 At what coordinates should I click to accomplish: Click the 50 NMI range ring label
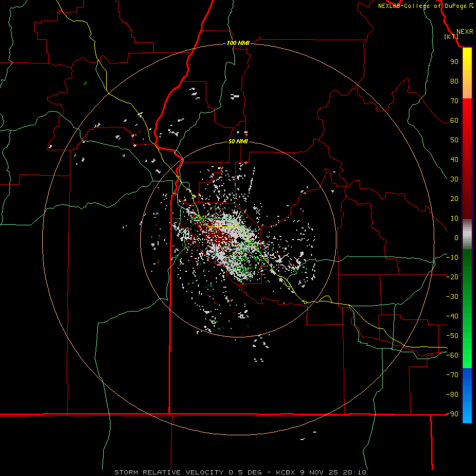pyautogui.click(x=238, y=141)
